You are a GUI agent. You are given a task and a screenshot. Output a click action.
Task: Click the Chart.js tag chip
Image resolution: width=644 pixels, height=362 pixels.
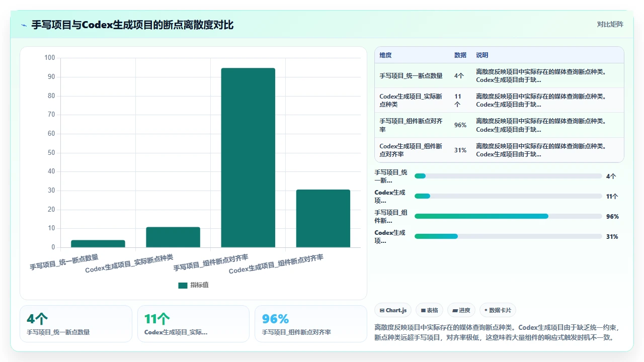(x=393, y=310)
